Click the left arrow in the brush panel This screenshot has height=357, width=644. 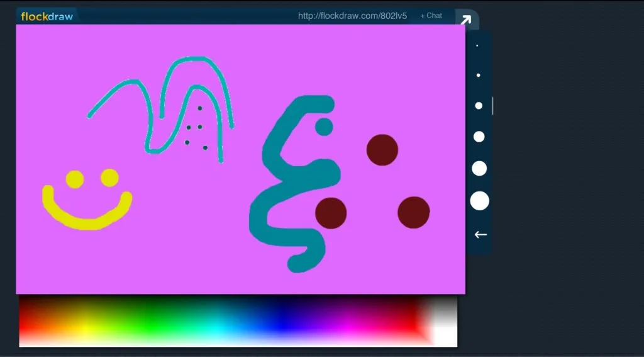(480, 235)
